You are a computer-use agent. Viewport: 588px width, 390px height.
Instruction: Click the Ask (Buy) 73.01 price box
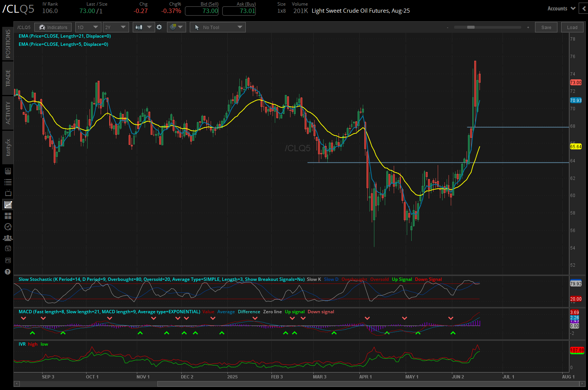[239, 11]
